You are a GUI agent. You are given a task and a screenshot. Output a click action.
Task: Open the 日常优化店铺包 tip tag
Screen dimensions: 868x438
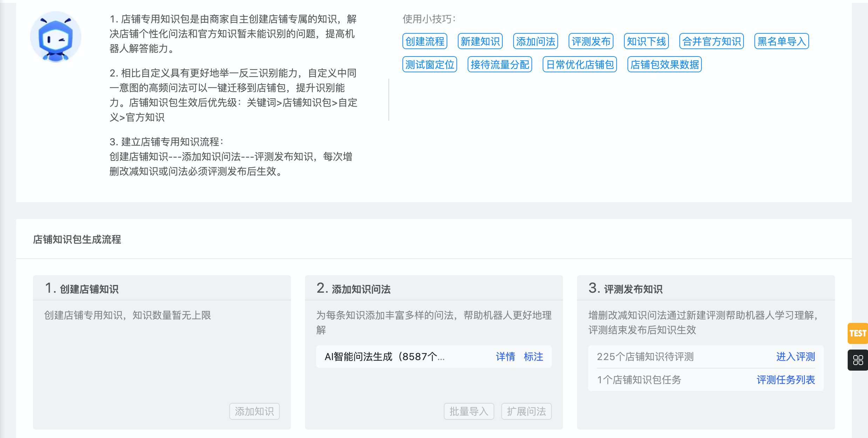coord(579,65)
